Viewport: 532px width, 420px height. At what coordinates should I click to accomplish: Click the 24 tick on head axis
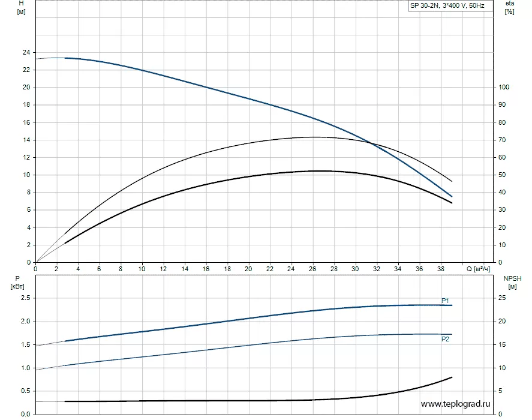click(26, 52)
